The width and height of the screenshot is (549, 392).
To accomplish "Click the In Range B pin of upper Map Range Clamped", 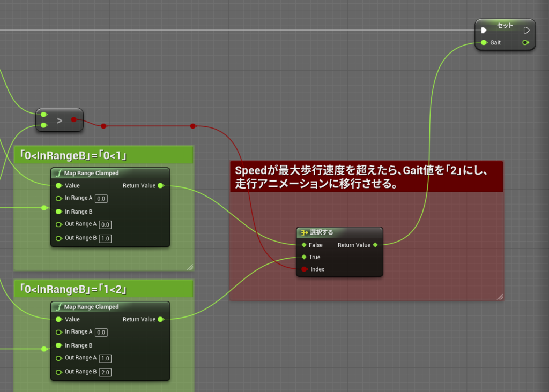I will click(59, 212).
